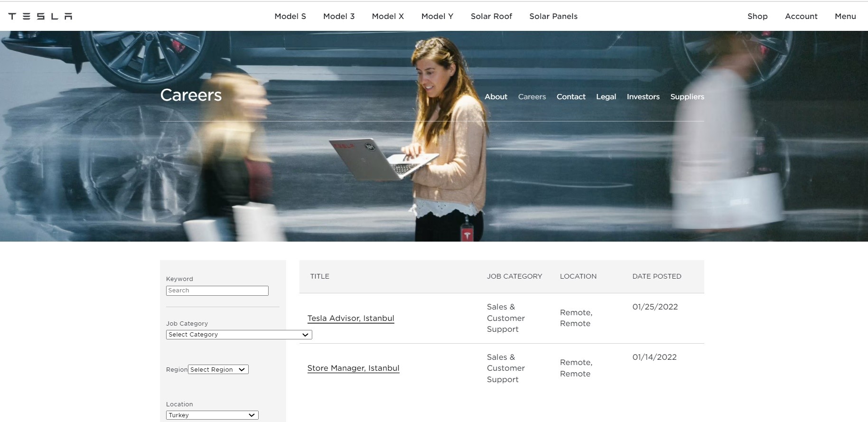Click the Tesla logo
The height and width of the screenshot is (422, 868).
pos(40,16)
